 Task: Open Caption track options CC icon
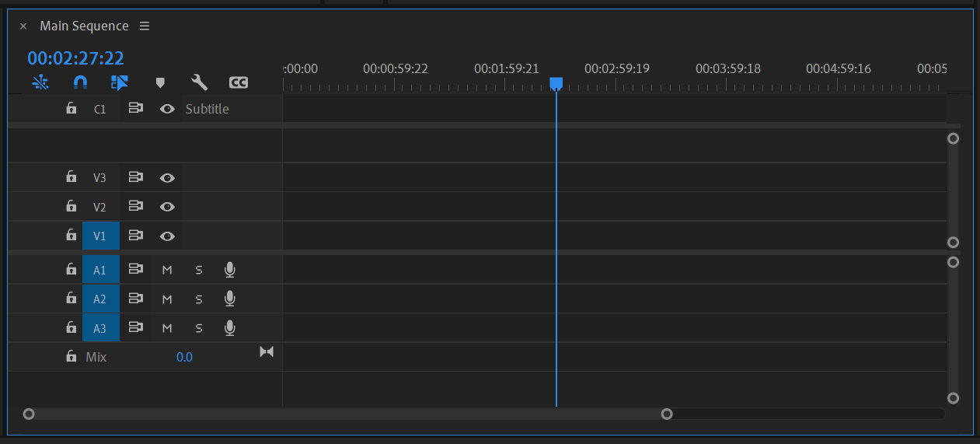pos(239,82)
